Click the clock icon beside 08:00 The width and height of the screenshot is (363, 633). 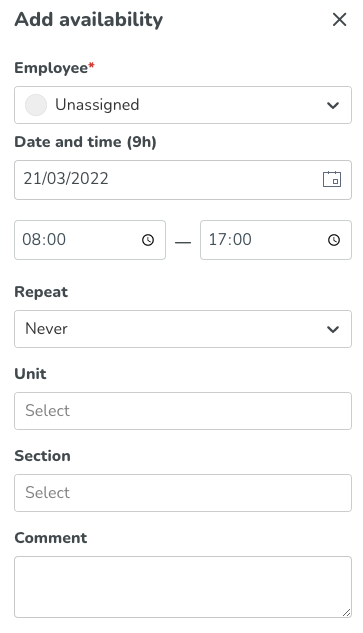[x=148, y=240]
